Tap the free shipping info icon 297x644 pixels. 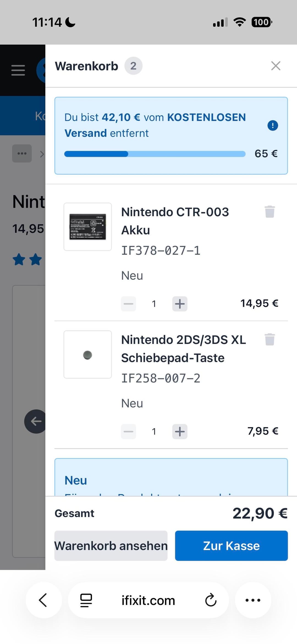point(273,126)
